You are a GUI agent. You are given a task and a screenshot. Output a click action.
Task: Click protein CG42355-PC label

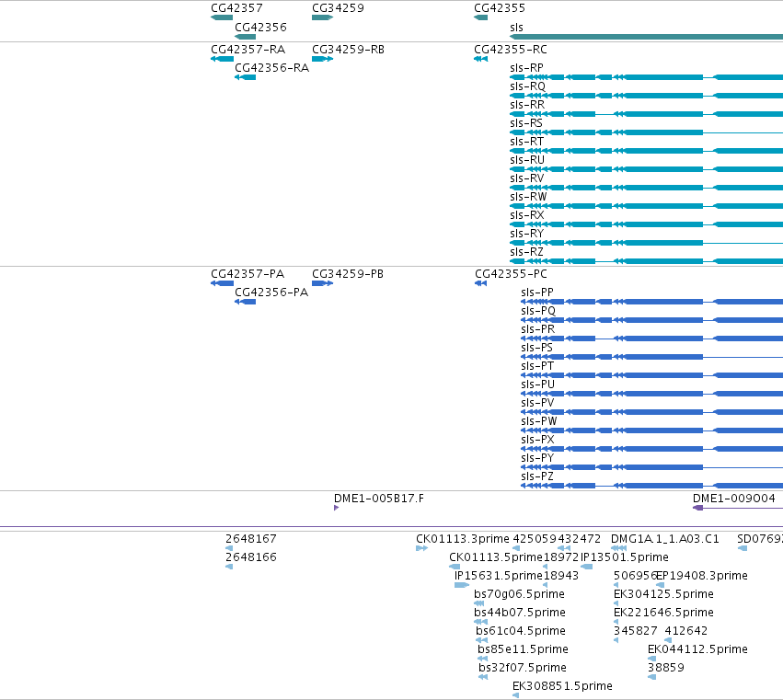511,273
